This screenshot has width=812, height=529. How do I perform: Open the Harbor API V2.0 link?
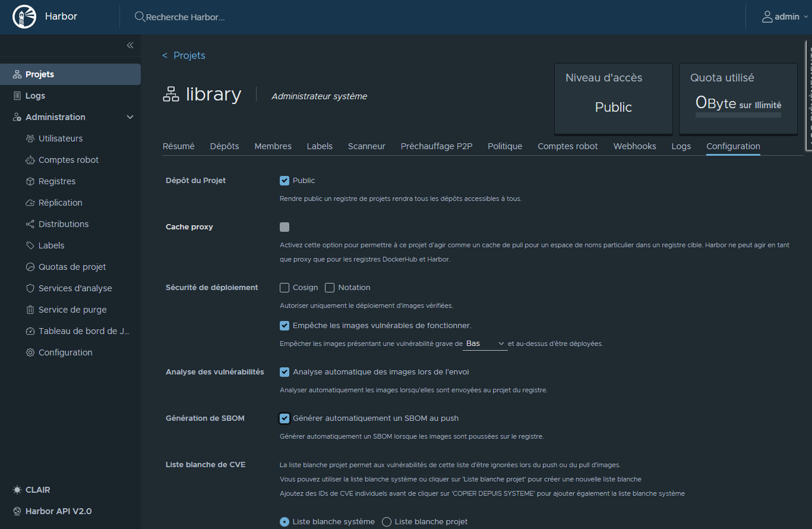point(58,511)
